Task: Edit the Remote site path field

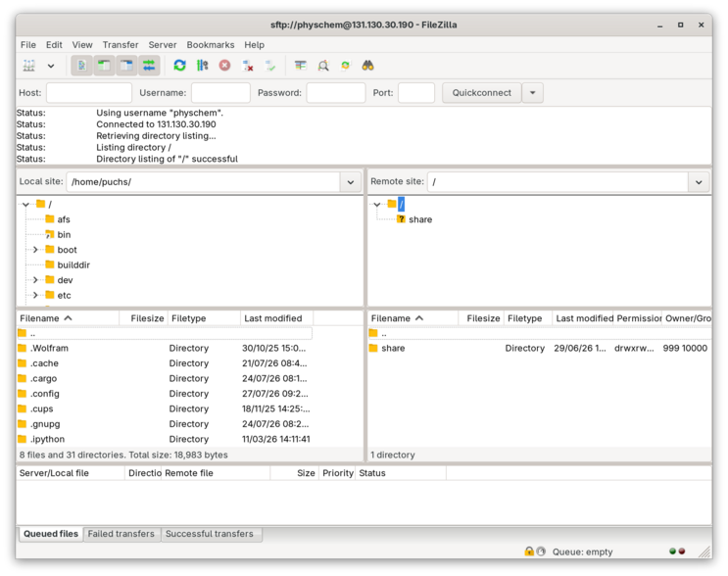Action: (558, 182)
